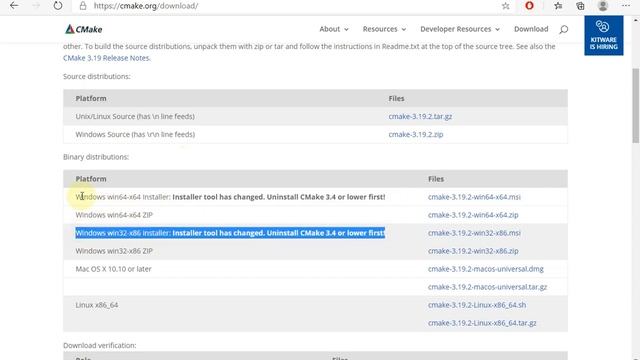Add page to favorites with star icon
The width and height of the screenshot is (640, 360).
pyautogui.click(x=506, y=6)
